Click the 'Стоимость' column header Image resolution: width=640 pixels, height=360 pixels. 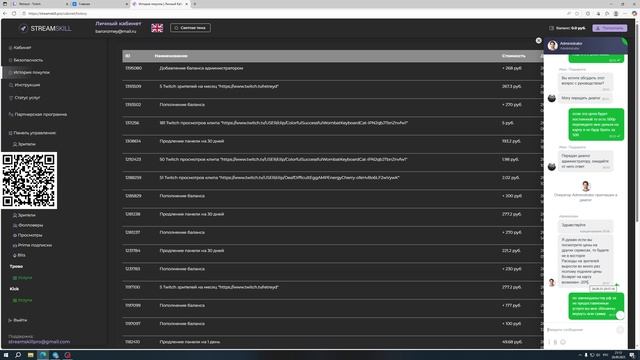coord(513,56)
